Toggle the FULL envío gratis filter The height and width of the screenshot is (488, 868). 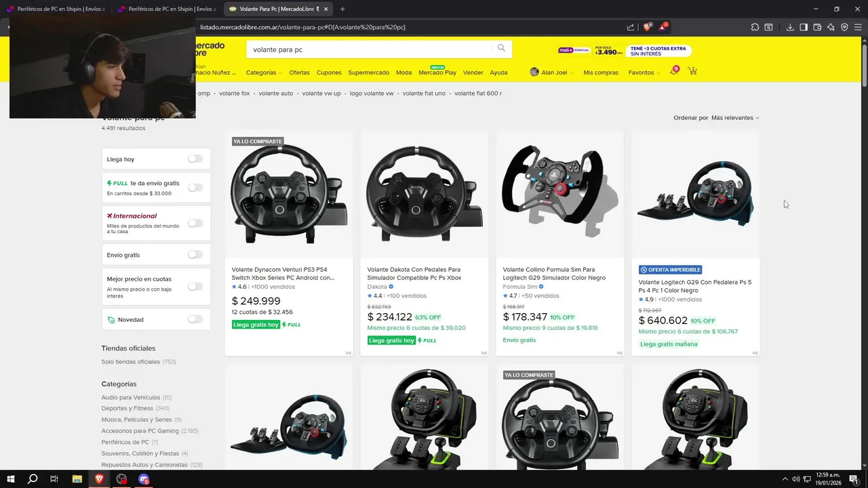pos(195,187)
